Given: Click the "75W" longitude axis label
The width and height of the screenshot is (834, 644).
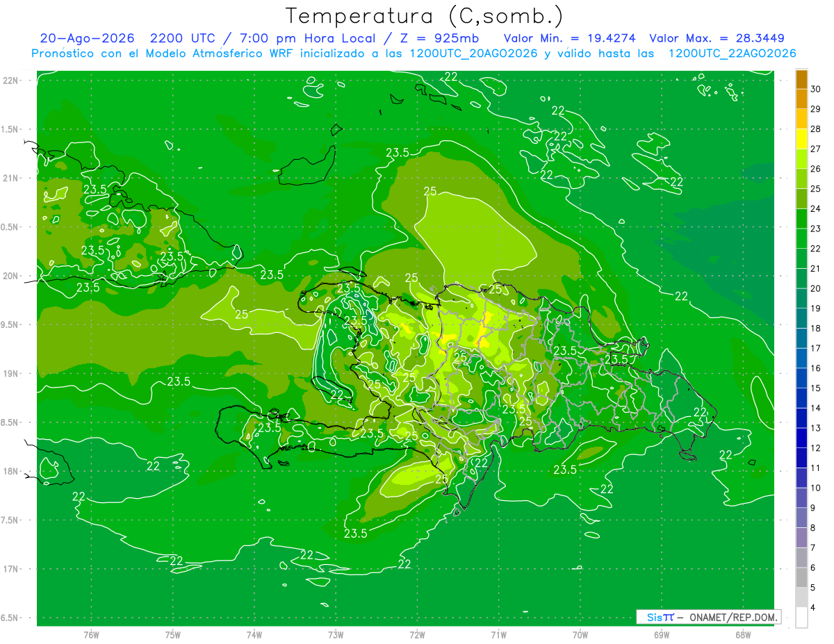Looking at the screenshot, I should (173, 635).
